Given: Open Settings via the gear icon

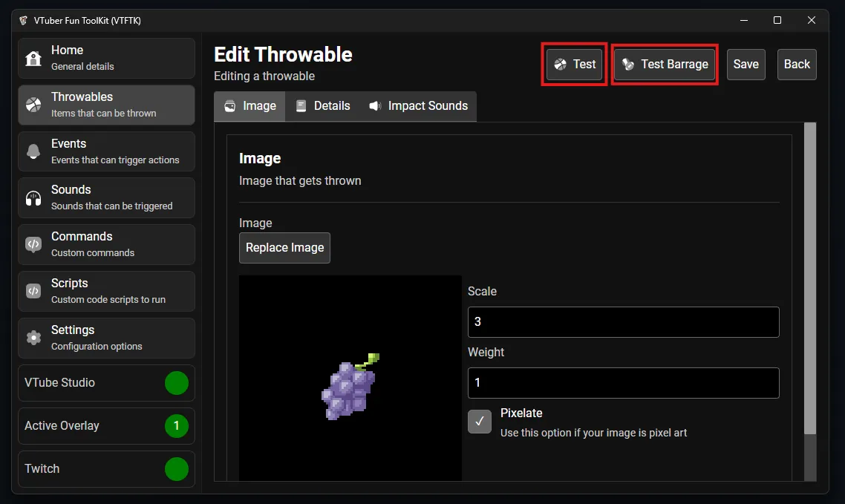Looking at the screenshot, I should point(33,338).
